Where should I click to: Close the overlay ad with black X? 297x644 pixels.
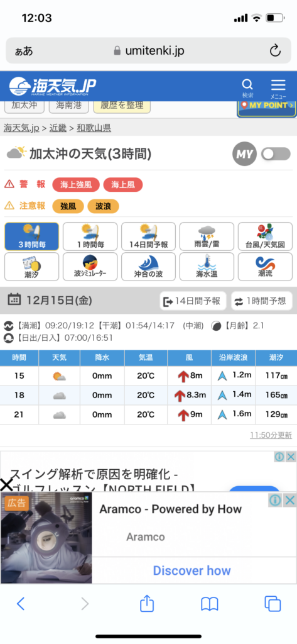point(6,485)
